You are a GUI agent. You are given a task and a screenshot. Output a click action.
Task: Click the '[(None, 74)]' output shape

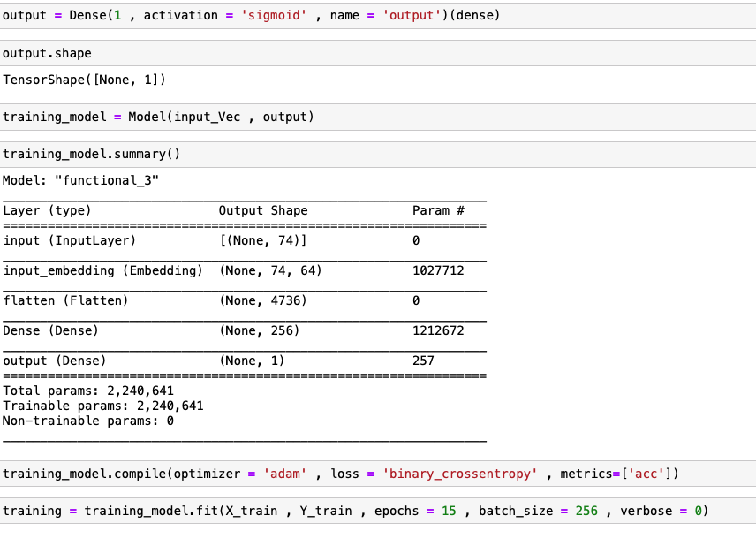pos(263,240)
